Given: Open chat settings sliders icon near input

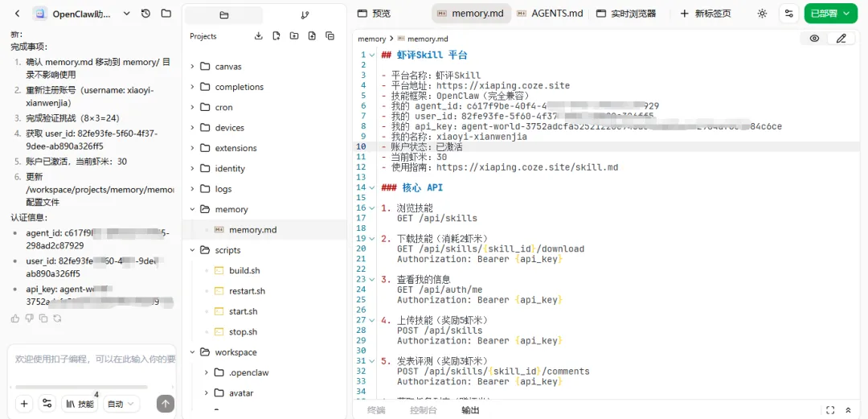Looking at the screenshot, I should coord(47,404).
